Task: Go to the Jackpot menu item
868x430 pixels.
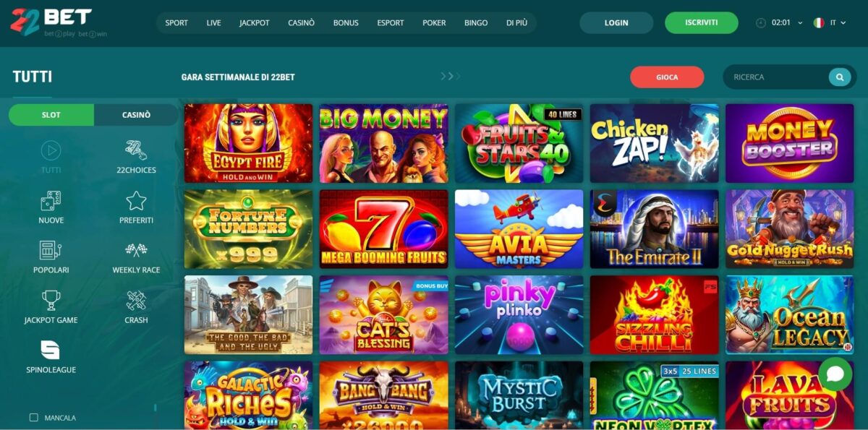Action: (255, 22)
